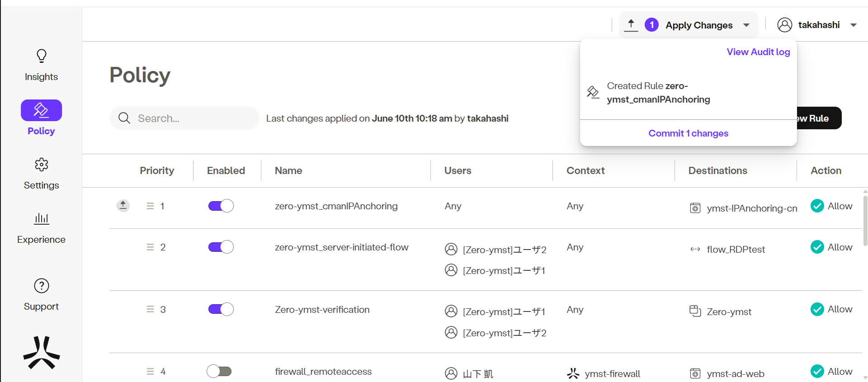Image resolution: width=868 pixels, height=382 pixels.
Task: Click the Policy gavel icon in sidebar
Action: click(41, 110)
